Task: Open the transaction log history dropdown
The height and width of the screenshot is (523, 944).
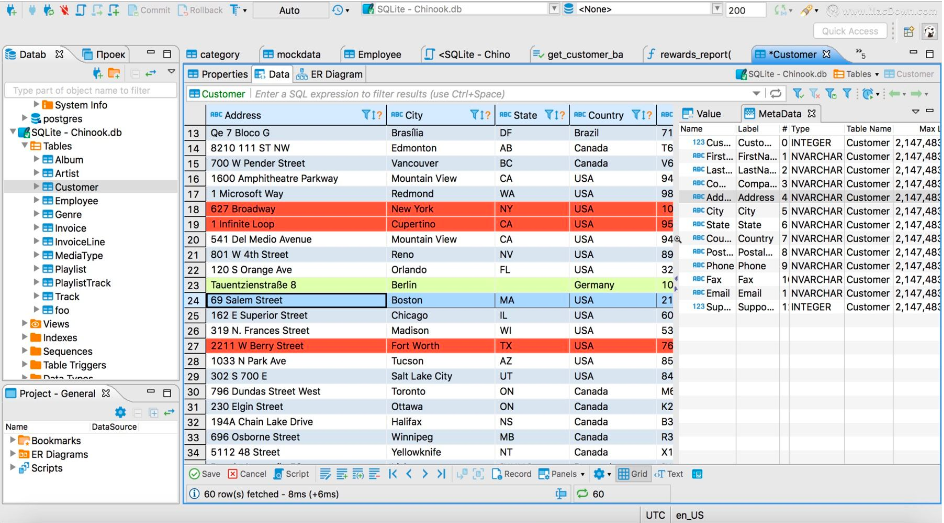Action: [x=341, y=10]
